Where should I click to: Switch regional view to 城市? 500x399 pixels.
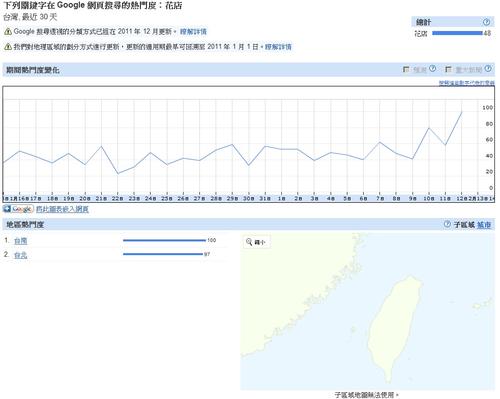point(484,225)
